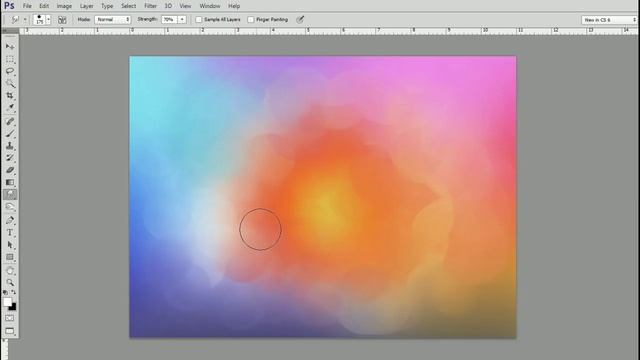Select the Gradient tool
This screenshot has height=360, width=640.
pos(10,182)
